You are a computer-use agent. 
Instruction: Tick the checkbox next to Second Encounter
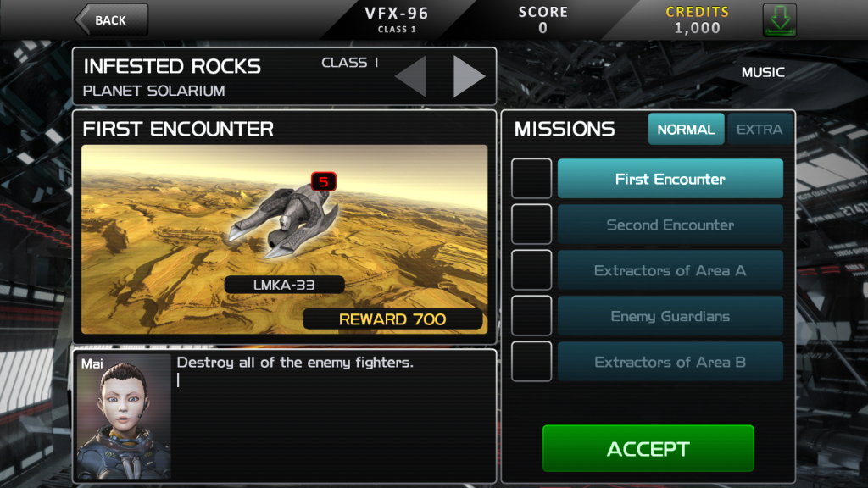[x=531, y=224]
